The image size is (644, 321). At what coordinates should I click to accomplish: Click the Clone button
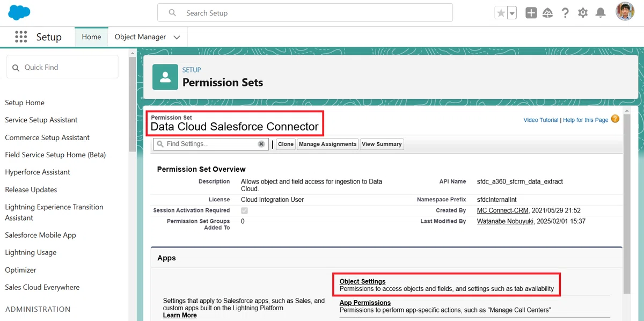pos(286,144)
